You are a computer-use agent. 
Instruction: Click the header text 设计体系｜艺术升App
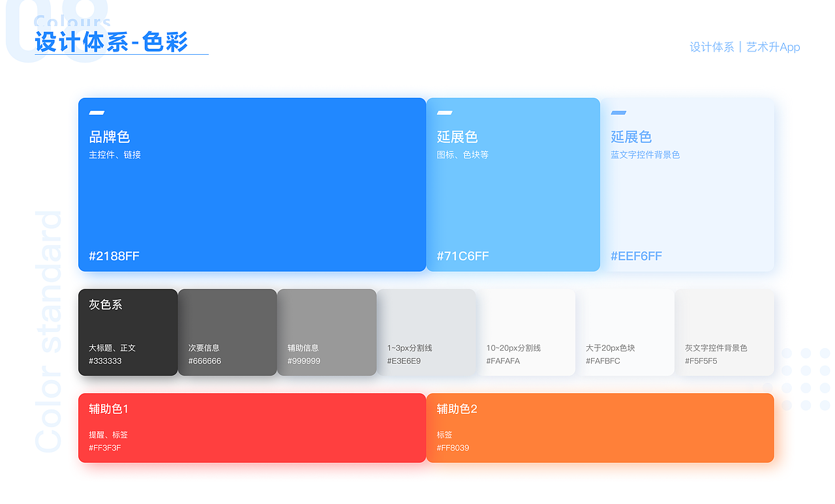point(745,47)
